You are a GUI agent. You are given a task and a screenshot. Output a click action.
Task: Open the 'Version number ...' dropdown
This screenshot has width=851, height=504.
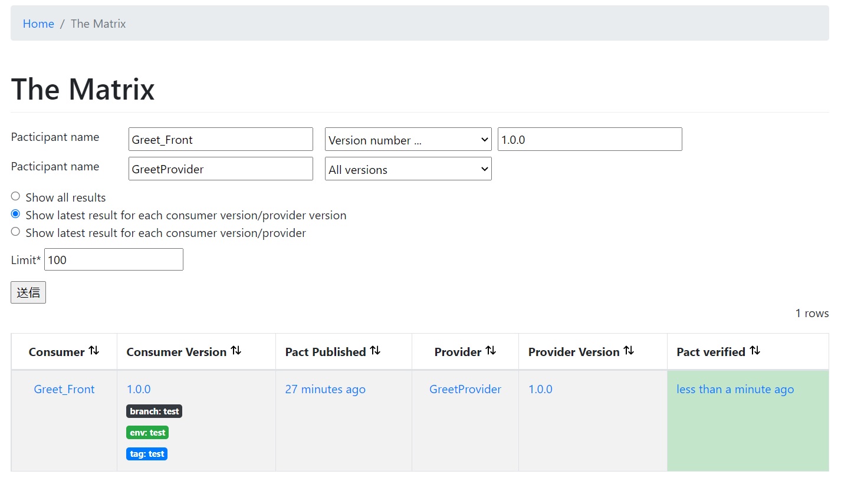click(408, 140)
